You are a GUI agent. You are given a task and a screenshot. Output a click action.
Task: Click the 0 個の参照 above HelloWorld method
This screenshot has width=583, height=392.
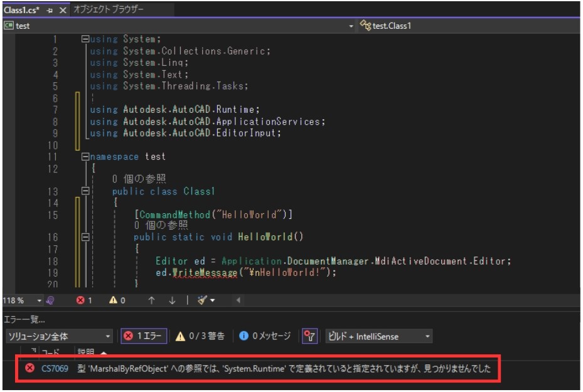coord(161,225)
